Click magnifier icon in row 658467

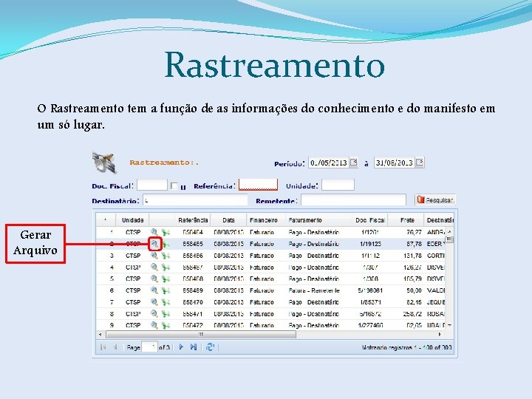pos(154,267)
